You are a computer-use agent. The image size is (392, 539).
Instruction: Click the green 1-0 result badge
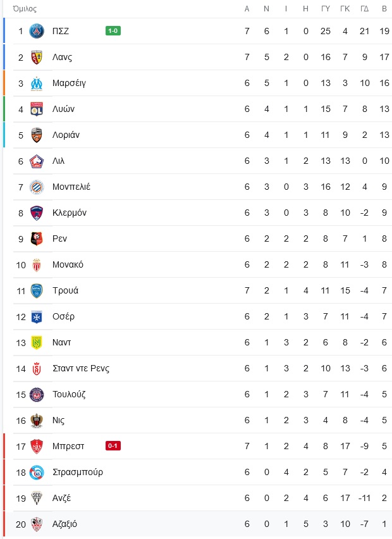[113, 31]
